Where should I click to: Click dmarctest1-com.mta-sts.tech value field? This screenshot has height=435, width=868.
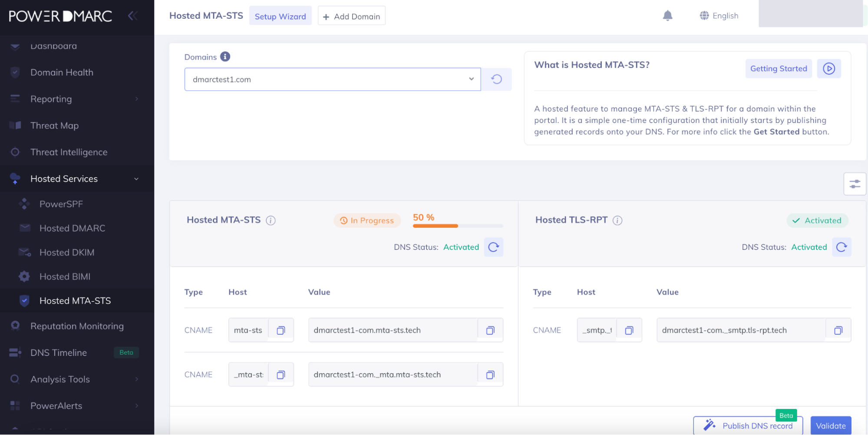pyautogui.click(x=393, y=330)
